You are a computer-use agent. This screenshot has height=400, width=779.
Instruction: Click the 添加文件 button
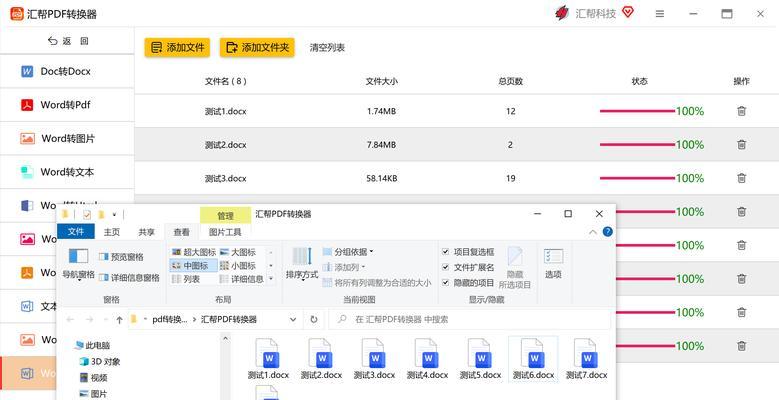(x=177, y=48)
